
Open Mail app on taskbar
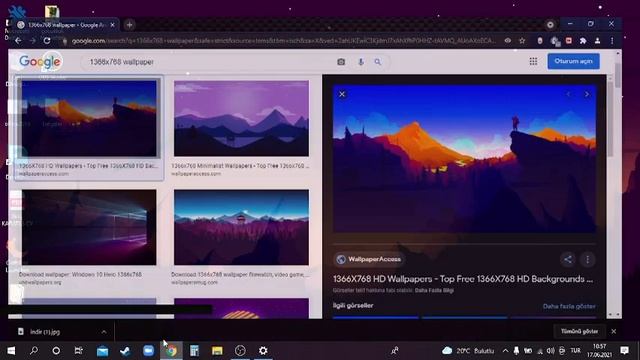[x=102, y=350]
